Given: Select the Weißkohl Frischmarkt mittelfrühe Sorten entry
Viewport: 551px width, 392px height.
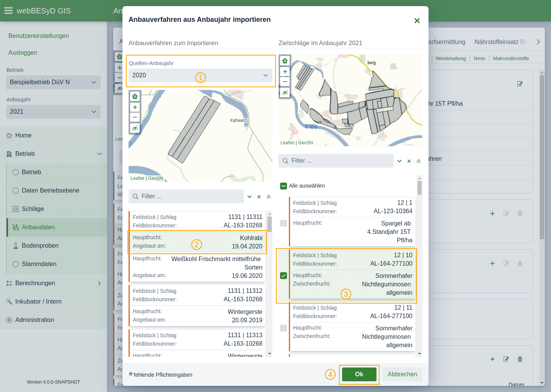Looking at the screenshot, I should tap(197, 267).
